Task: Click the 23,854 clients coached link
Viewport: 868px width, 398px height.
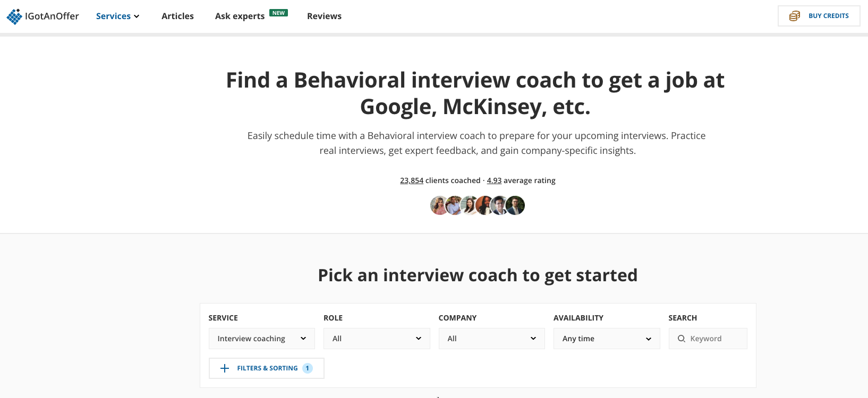Action: [x=412, y=180]
